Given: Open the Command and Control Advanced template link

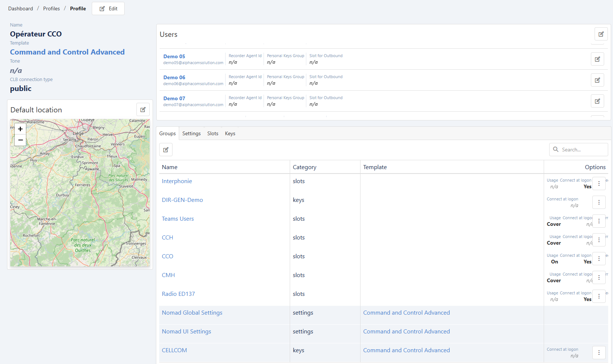Looking at the screenshot, I should pos(67,52).
